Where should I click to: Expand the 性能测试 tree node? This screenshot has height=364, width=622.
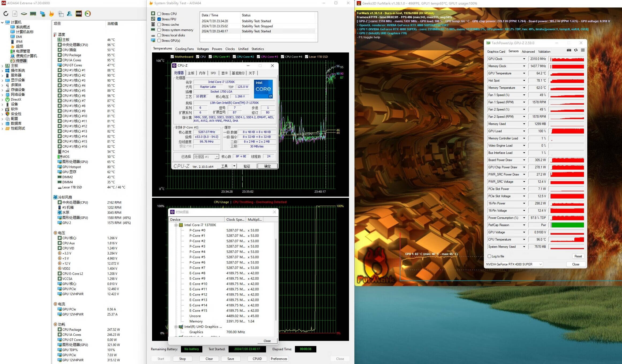tap(2, 128)
